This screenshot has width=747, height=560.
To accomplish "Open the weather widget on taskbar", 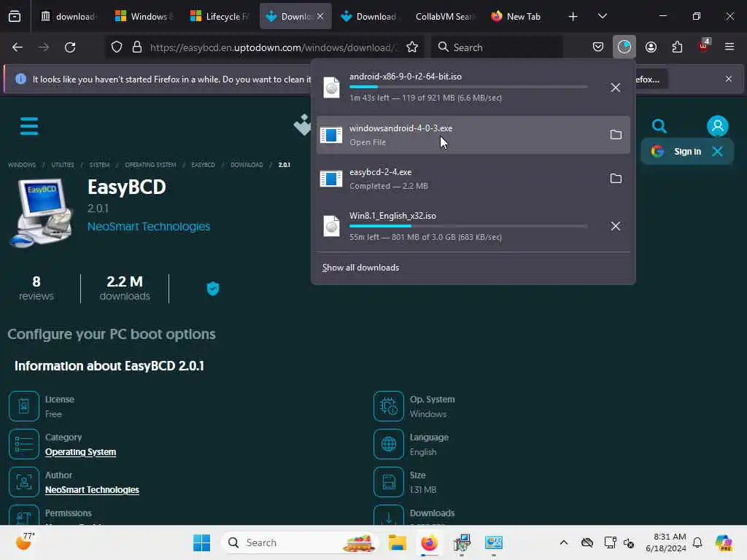I will [x=25, y=542].
